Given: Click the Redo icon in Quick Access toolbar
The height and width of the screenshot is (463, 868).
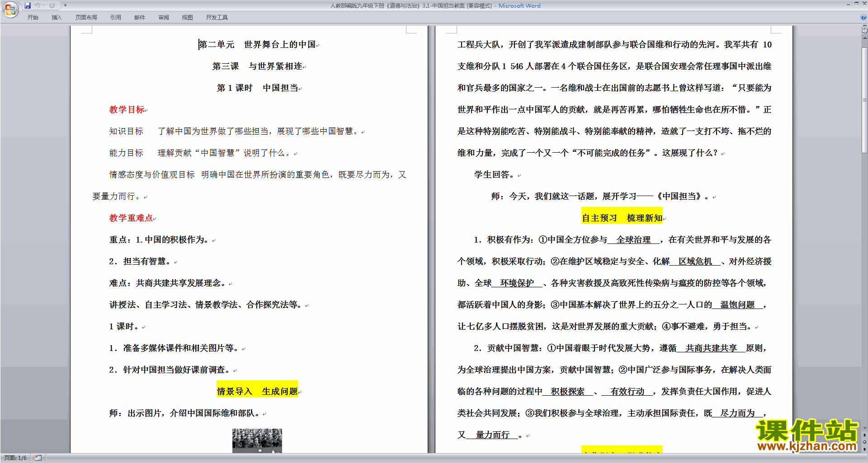Looking at the screenshot, I should pyautogui.click(x=52, y=5).
